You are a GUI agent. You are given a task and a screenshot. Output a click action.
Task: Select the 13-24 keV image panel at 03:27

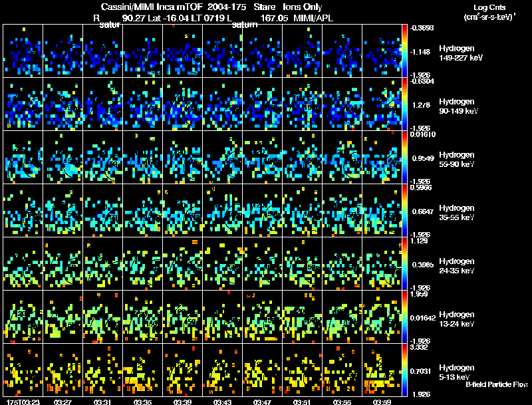[x=63, y=317]
